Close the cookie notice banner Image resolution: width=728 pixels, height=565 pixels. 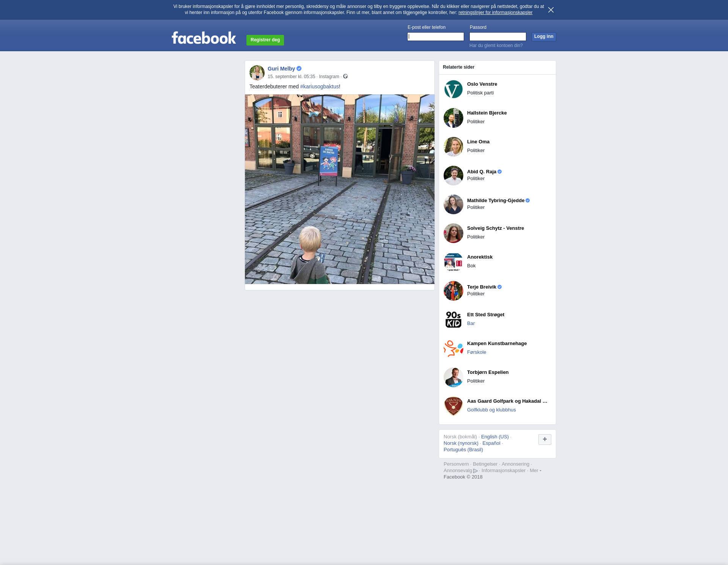coord(551,10)
